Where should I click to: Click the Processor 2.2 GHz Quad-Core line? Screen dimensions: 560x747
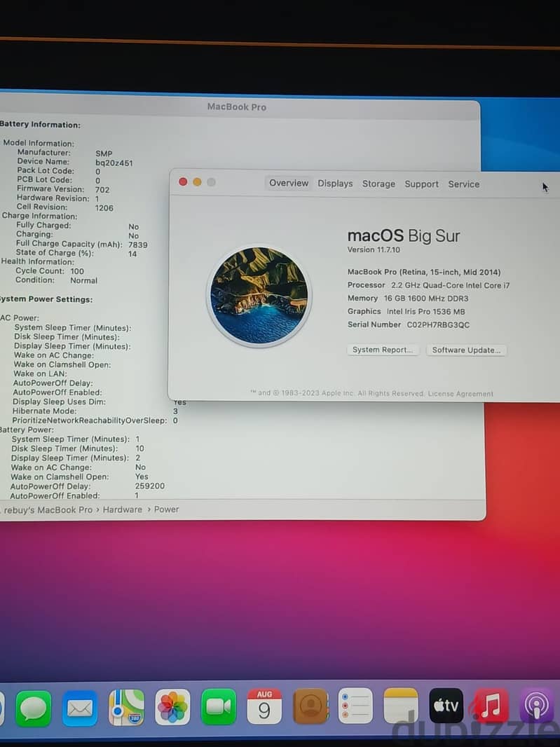tap(428, 285)
